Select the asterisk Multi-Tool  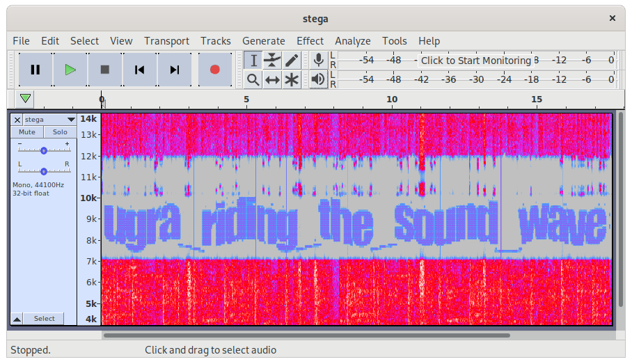click(x=292, y=80)
